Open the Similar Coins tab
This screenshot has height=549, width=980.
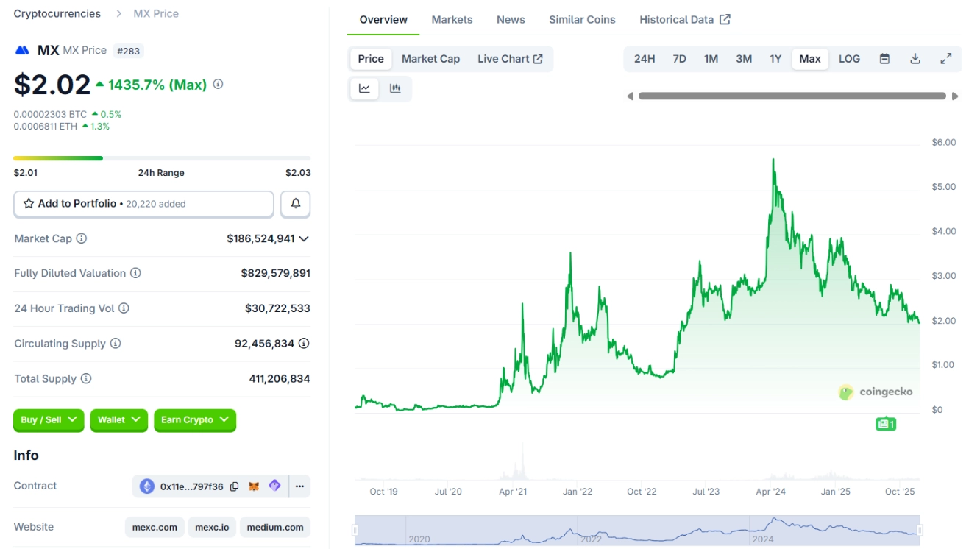581,19
